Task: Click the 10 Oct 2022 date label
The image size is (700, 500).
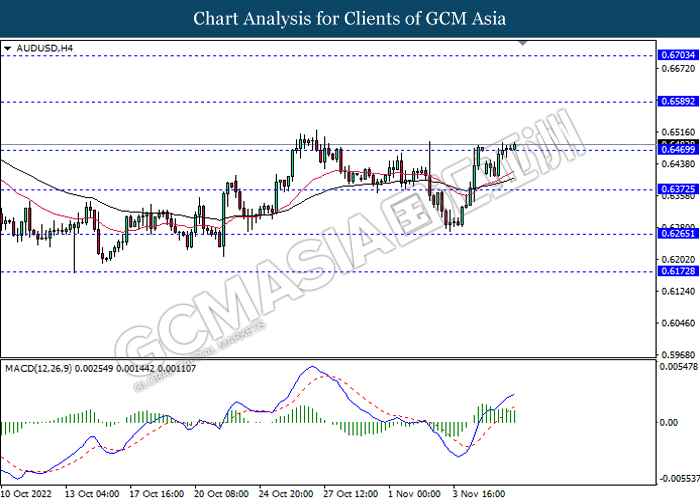Action: pyautogui.click(x=26, y=493)
